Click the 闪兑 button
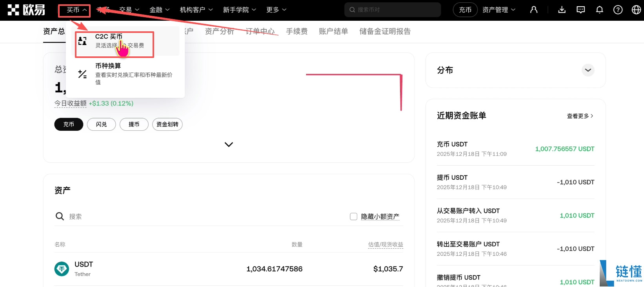 [x=101, y=124]
